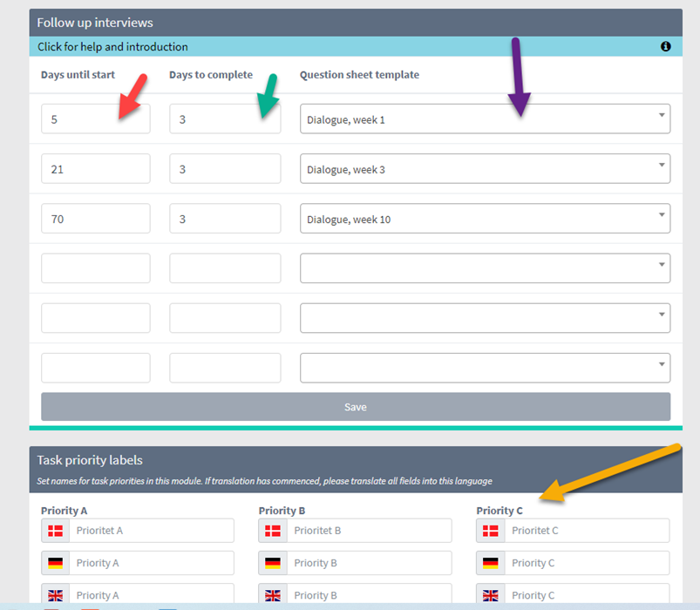Click the Danish flag beside Prioritet C
700x610 pixels.
tap(490, 530)
